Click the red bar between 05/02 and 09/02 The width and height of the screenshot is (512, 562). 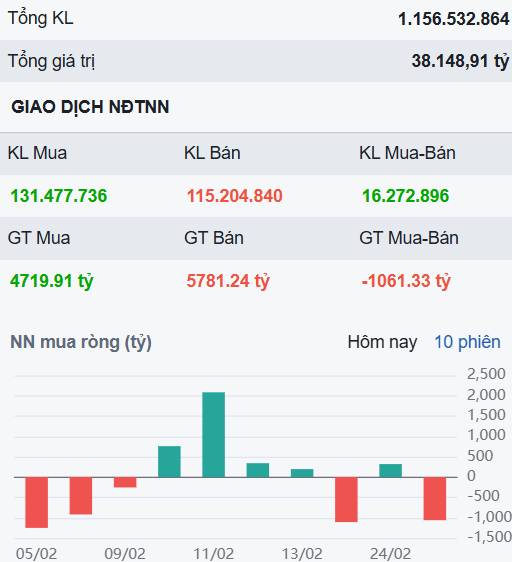tap(81, 496)
